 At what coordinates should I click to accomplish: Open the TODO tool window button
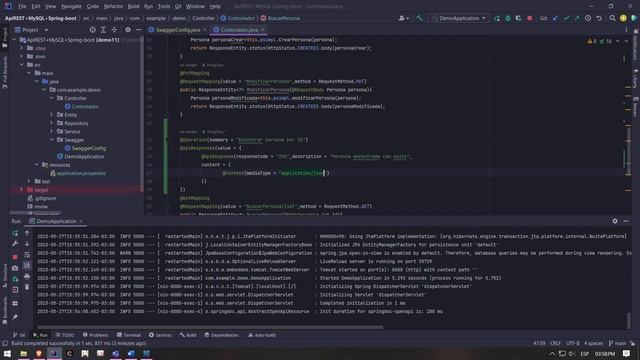[x=64, y=335]
